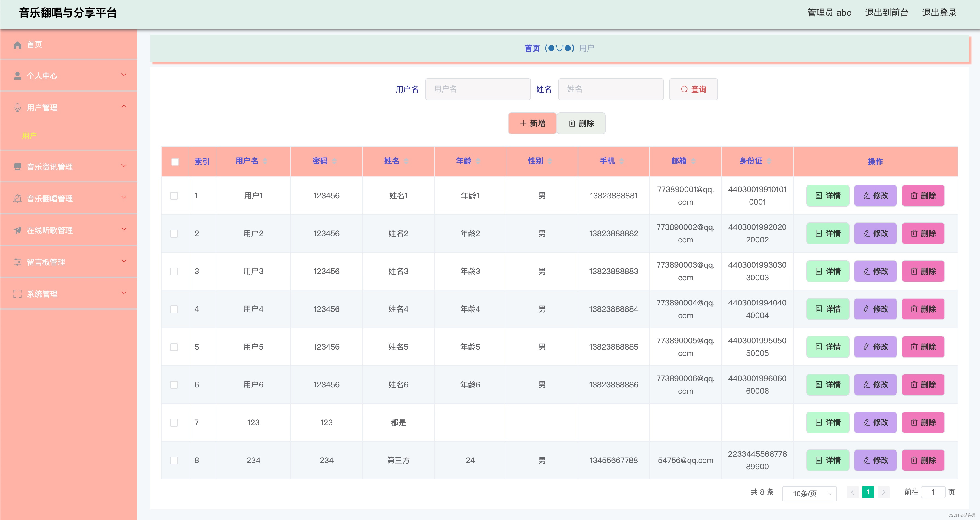Check the row for 用户5
This screenshot has height=520, width=980.
tap(174, 347)
